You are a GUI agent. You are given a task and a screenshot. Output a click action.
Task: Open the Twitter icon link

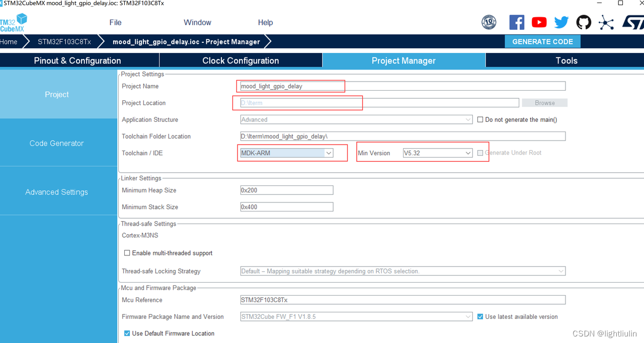[x=561, y=22]
